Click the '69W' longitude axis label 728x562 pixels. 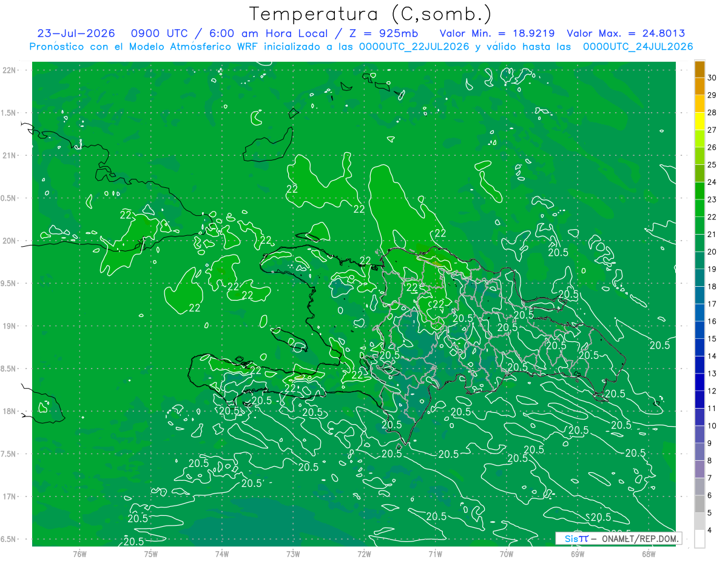[x=578, y=554]
